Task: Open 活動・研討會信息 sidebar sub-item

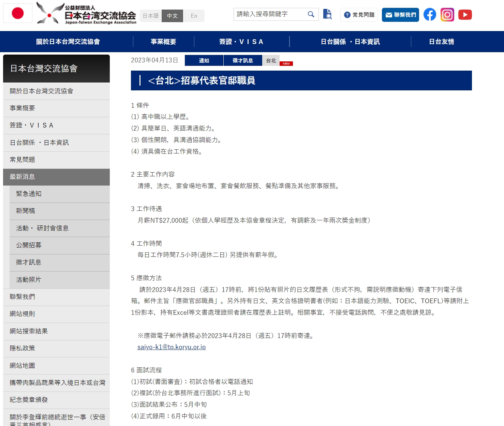Action: coord(60,228)
